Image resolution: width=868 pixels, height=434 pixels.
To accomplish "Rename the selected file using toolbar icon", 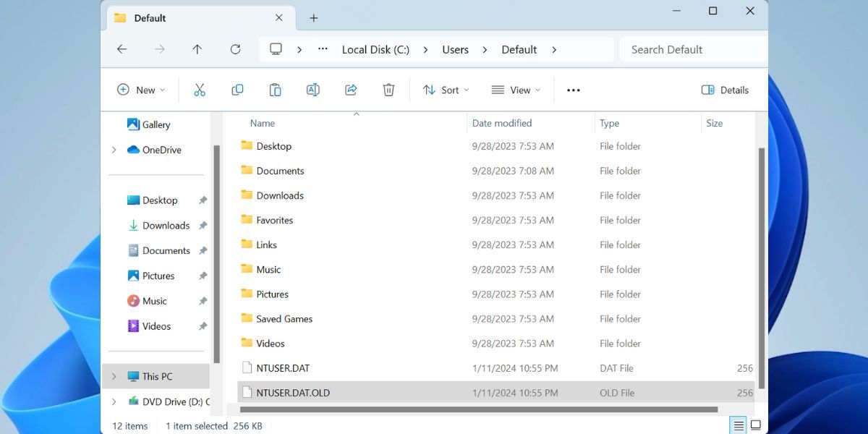I will (x=312, y=89).
